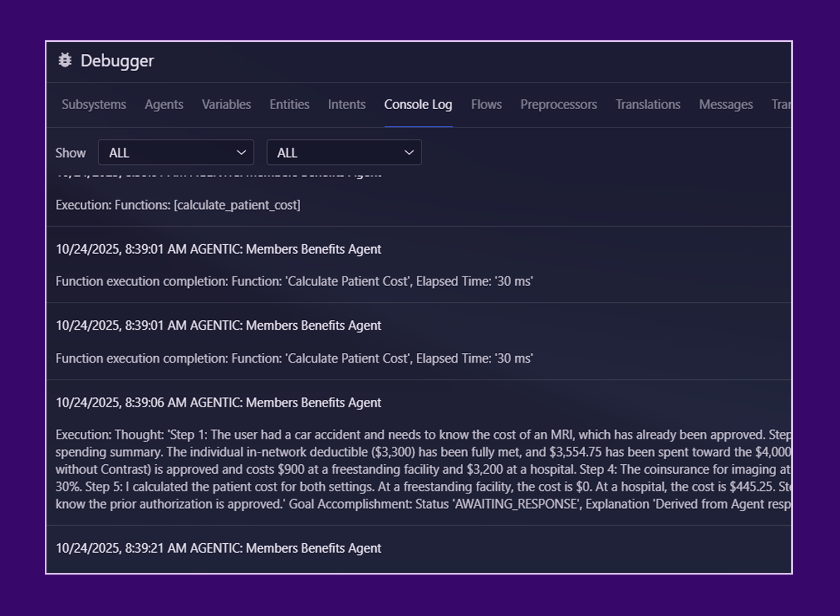840x616 pixels.
Task: Switch to the Flows tab
Action: pyautogui.click(x=486, y=105)
